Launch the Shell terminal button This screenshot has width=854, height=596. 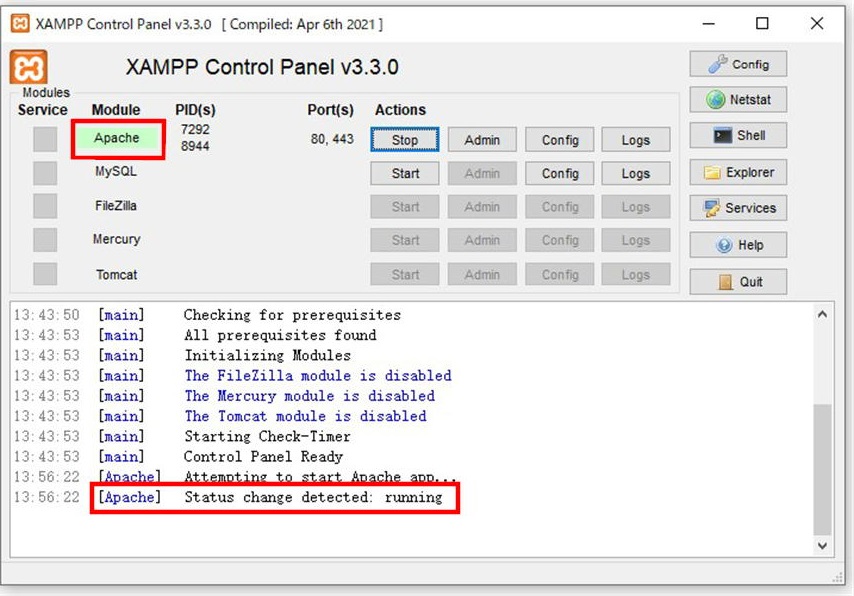(738, 136)
